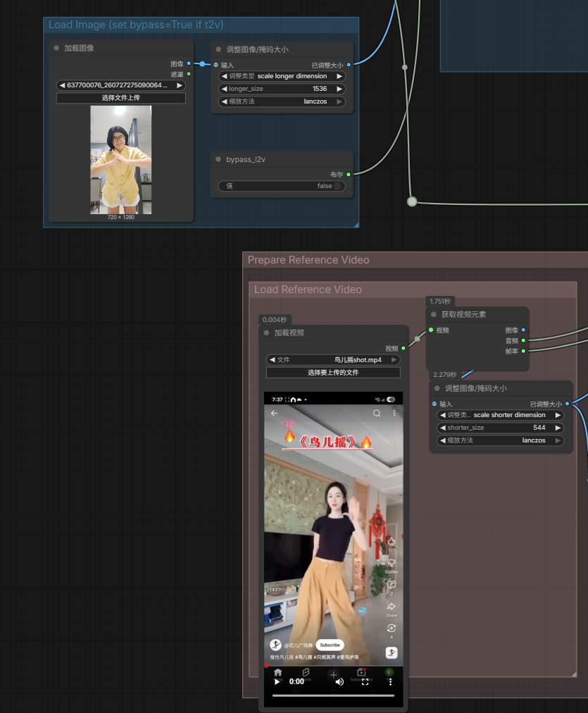Viewport: 588px width, 713px height.
Task: Open top node 缩放方法 lanczos dropdown
Action: pyautogui.click(x=281, y=101)
